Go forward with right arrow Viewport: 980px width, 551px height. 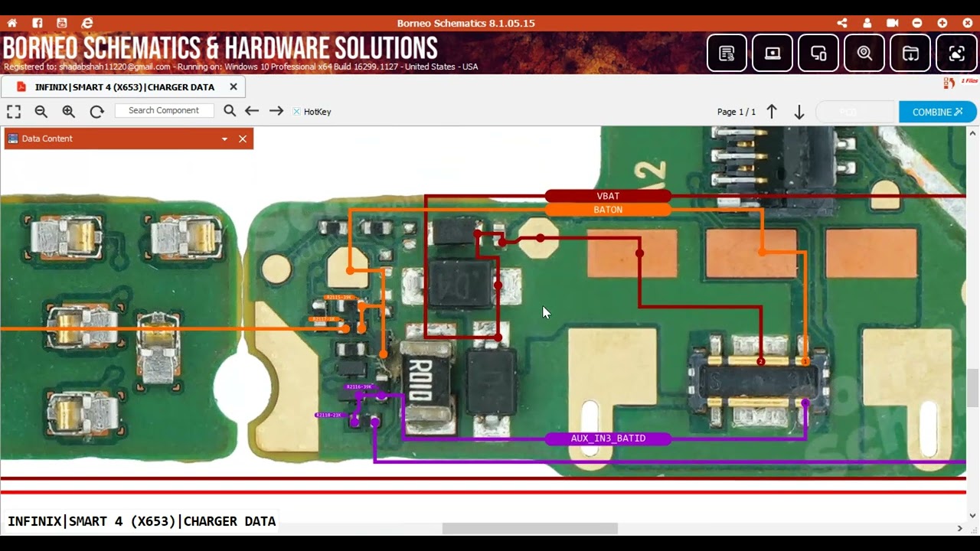[276, 111]
